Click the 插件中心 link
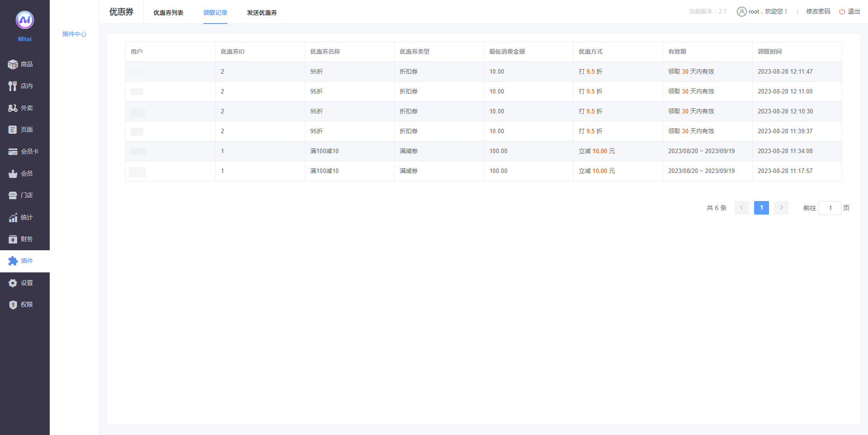Viewport: 868px width, 435px height. 74,34
